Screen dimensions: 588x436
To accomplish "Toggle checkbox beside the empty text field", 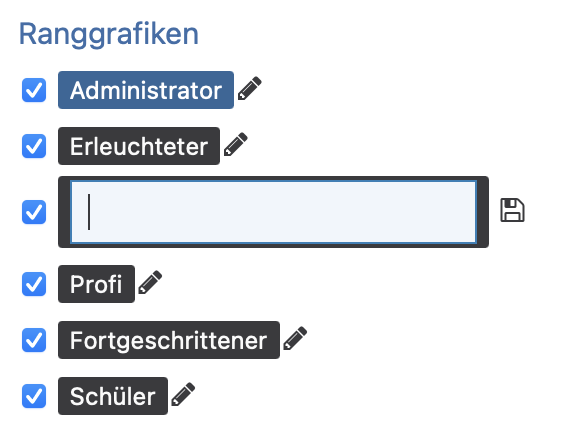I will coord(34,212).
